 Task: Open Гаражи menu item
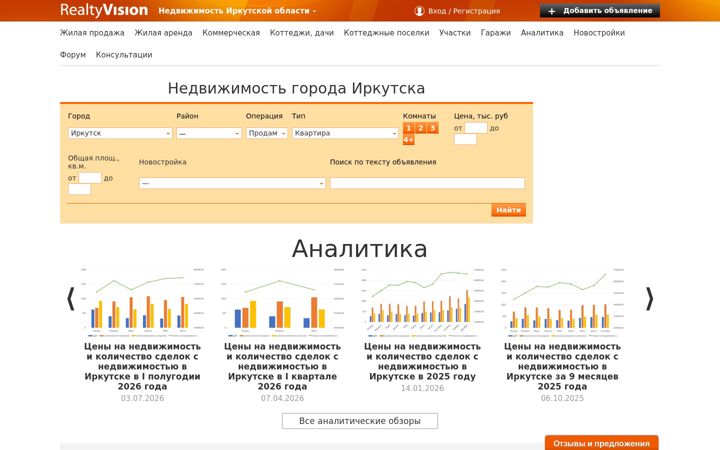point(495,33)
